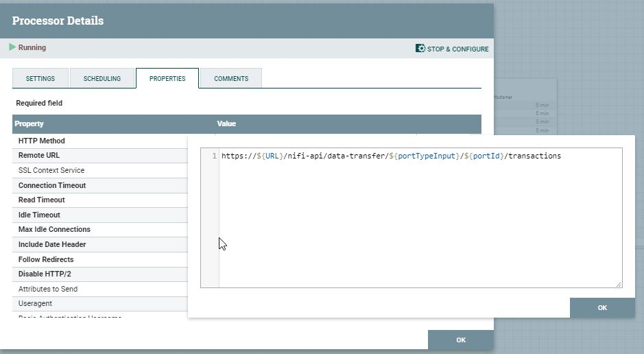Select the Disable HTTP/2 property

100,274
